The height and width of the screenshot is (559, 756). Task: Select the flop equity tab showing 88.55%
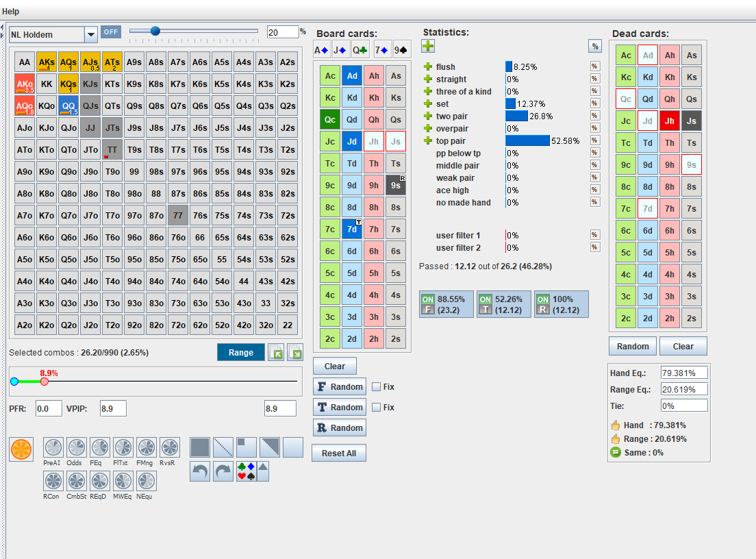pyautogui.click(x=446, y=304)
